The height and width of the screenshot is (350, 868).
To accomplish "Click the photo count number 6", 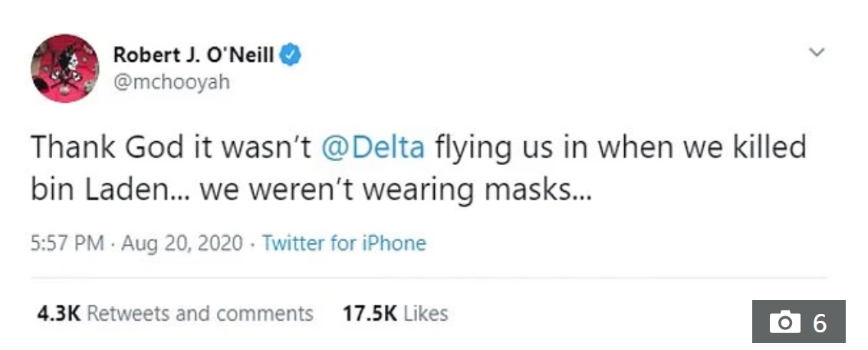I will click(x=820, y=322).
